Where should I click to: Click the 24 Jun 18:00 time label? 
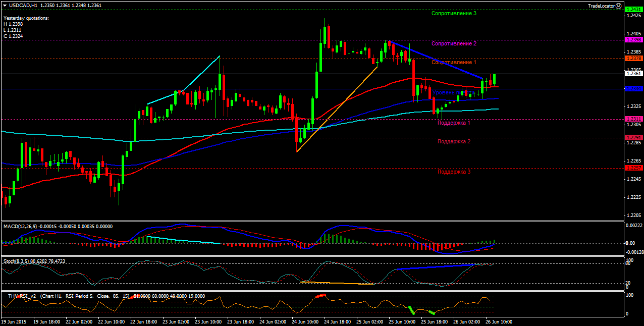pyautogui.click(x=337, y=321)
